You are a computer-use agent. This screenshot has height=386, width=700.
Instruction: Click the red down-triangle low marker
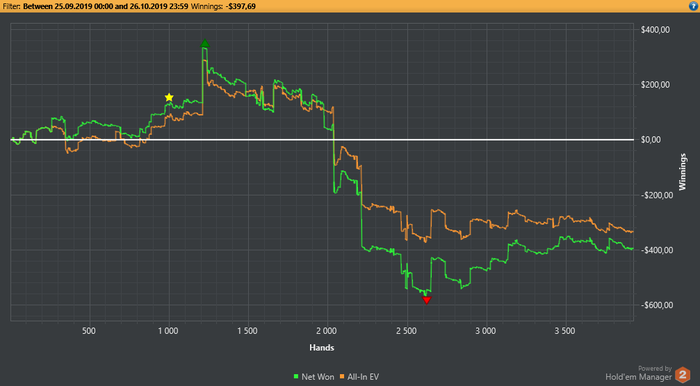pos(426,300)
